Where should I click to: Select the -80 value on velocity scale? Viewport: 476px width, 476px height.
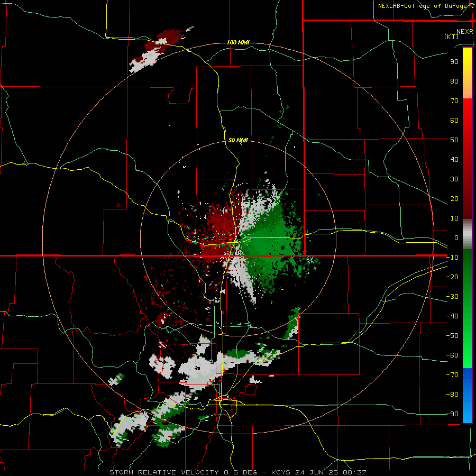pos(452,395)
